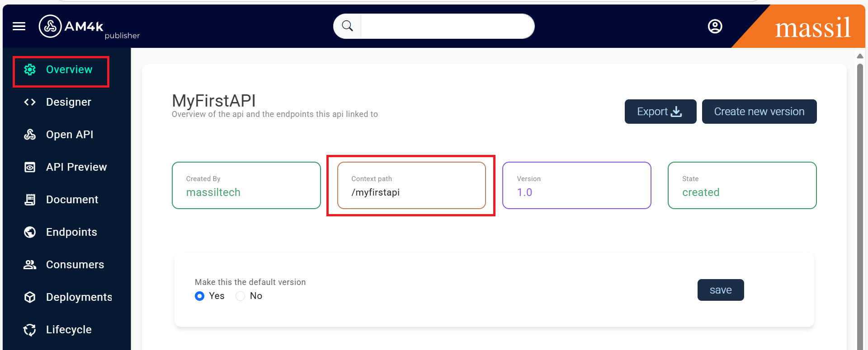Image resolution: width=868 pixels, height=350 pixels.
Task: Click the Designer code brackets icon
Action: pos(30,102)
